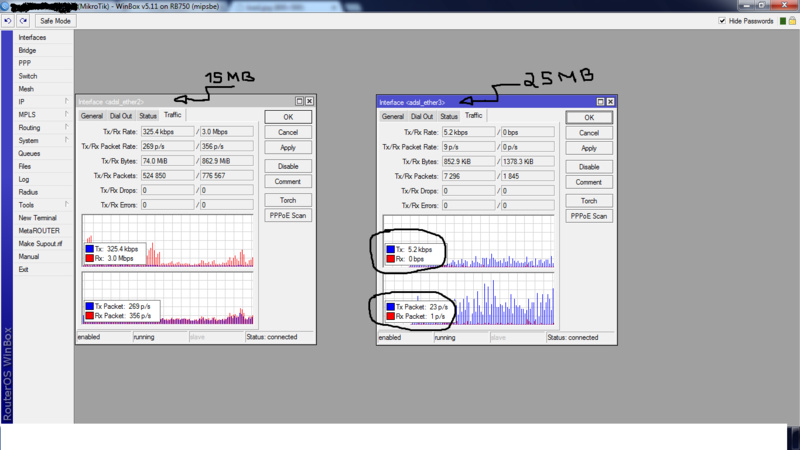
Task: Select Traffic tab in adsl_ether2 window
Action: click(x=172, y=115)
